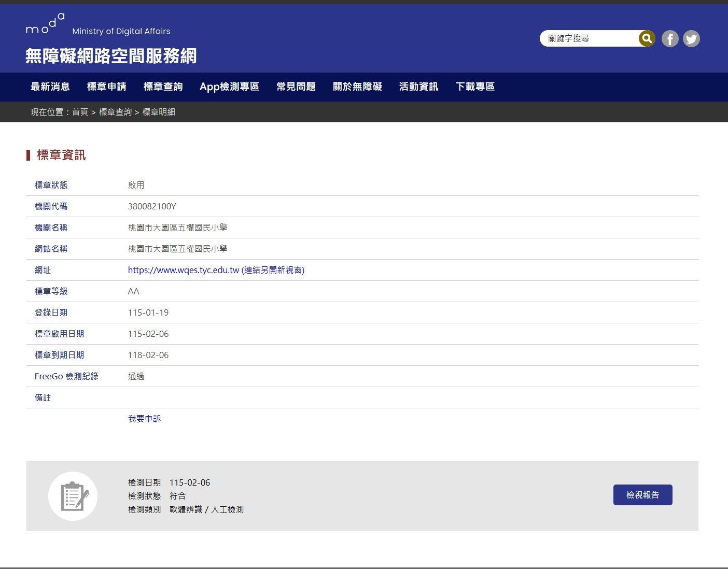Select the 關於無障礙 menu item
The image size is (728, 569).
[357, 87]
